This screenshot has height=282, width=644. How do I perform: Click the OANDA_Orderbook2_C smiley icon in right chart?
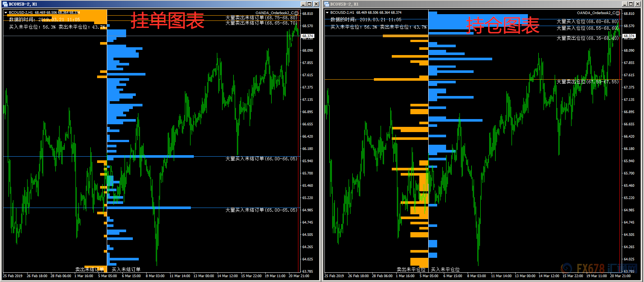[x=618, y=13]
